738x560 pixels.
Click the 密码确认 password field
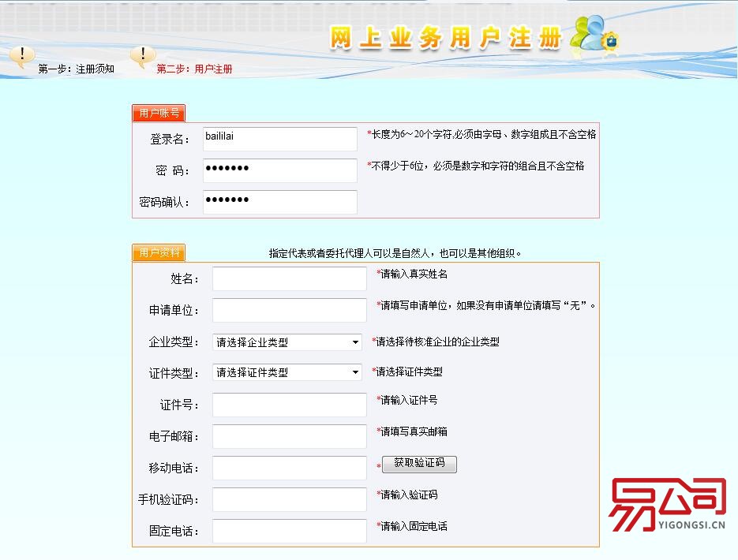click(280, 201)
